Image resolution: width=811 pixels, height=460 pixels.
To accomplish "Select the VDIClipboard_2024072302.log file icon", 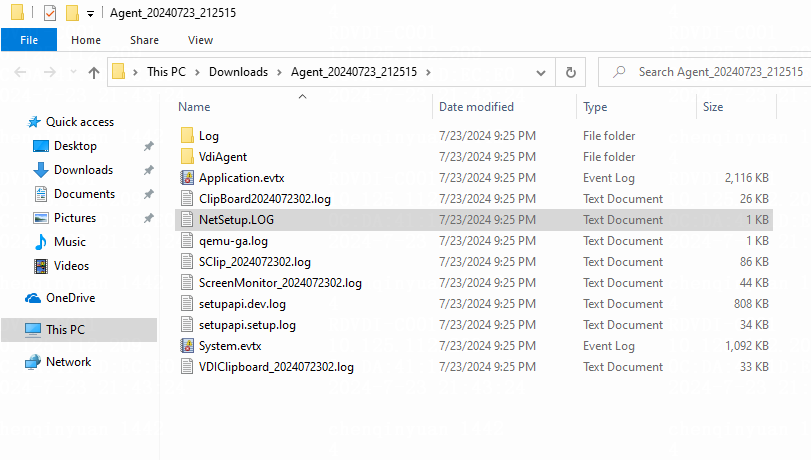I will point(187,367).
